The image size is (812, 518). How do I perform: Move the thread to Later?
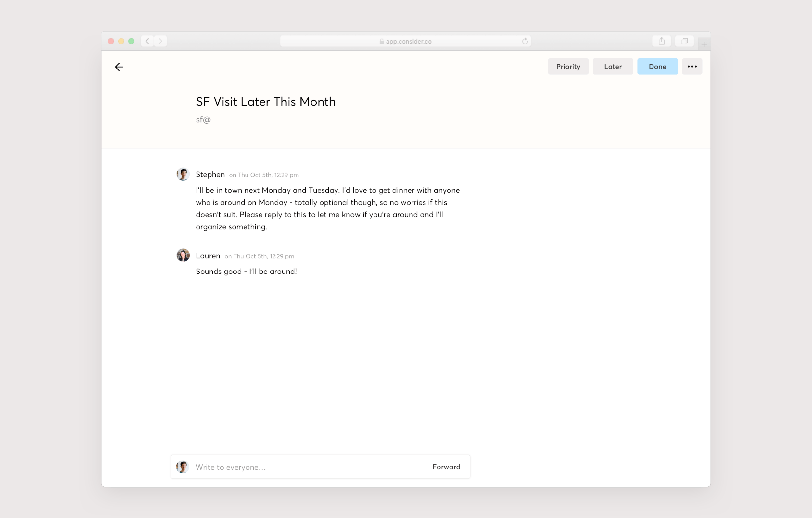pos(612,67)
